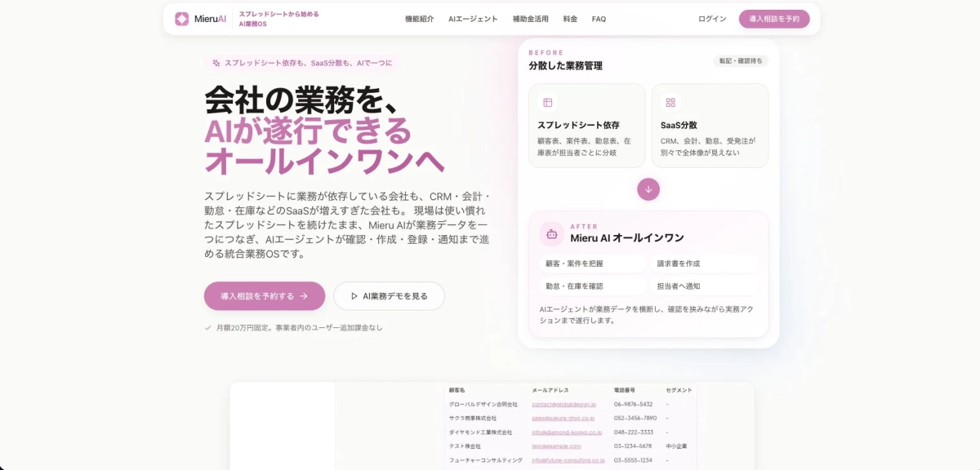The image size is (980, 470).
Task: Click the サクラ商事株式会社 customer name
Action: (x=473, y=418)
